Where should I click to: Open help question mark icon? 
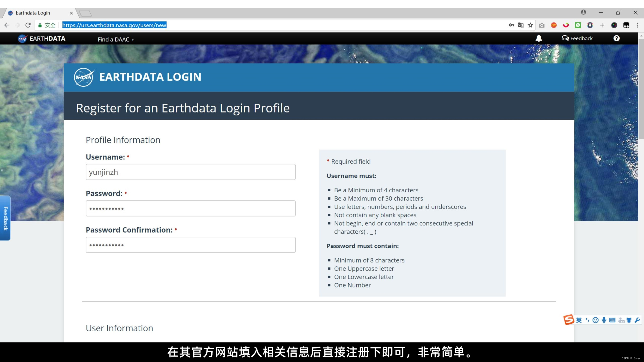[x=616, y=38]
